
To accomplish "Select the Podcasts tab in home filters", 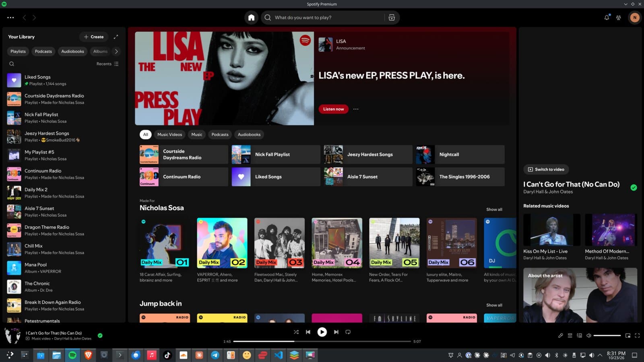I will pos(220,134).
